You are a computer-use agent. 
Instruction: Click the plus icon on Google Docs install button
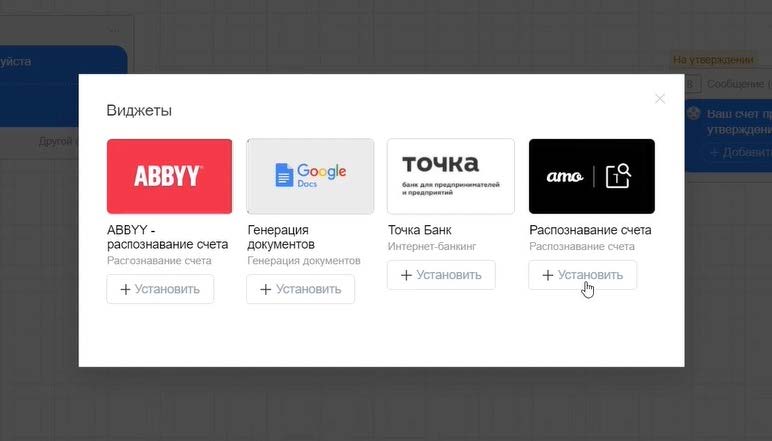tap(265, 289)
